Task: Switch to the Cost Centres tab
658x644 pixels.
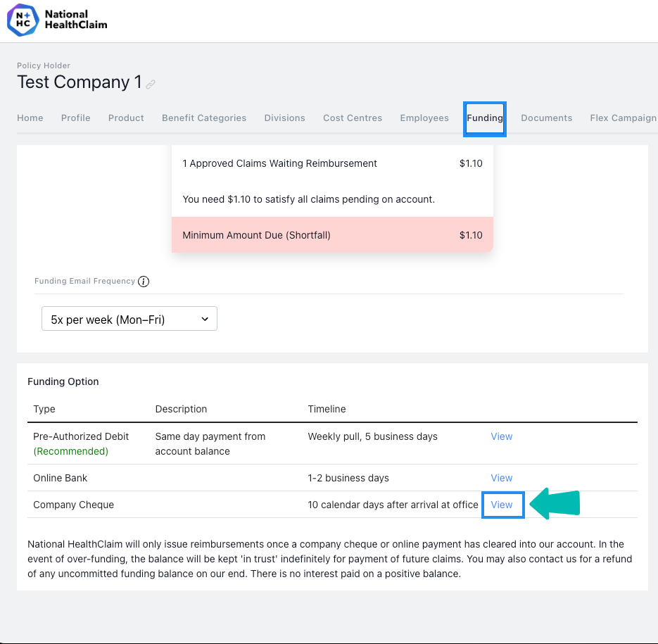Action: point(353,118)
